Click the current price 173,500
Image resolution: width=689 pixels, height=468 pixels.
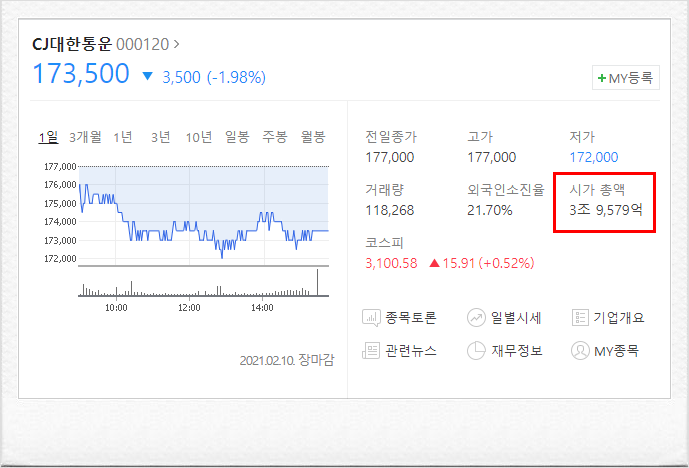coord(81,73)
